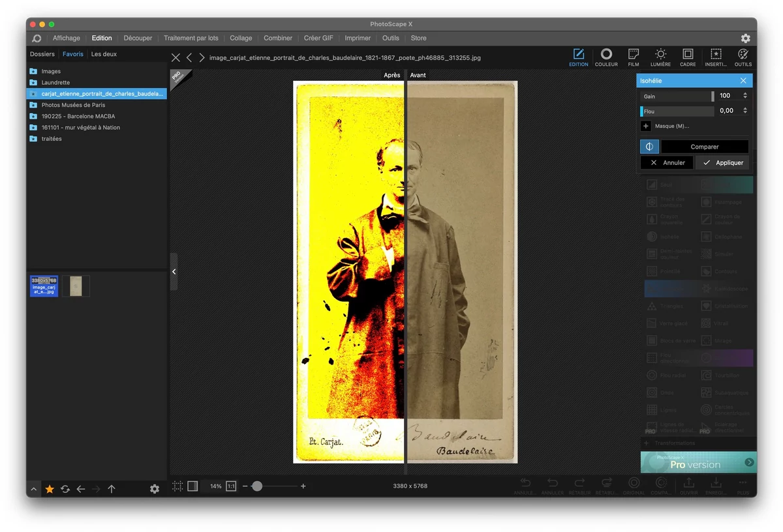Open PhotoScape X settings gear in top bar
Screen dimensions: 783x532
click(x=746, y=38)
